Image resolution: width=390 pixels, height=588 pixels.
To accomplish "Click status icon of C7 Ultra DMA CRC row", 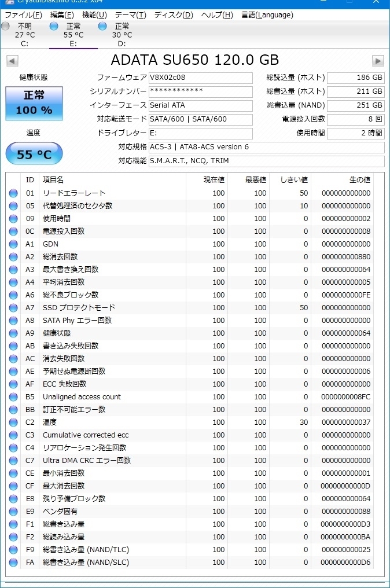I will (13, 461).
